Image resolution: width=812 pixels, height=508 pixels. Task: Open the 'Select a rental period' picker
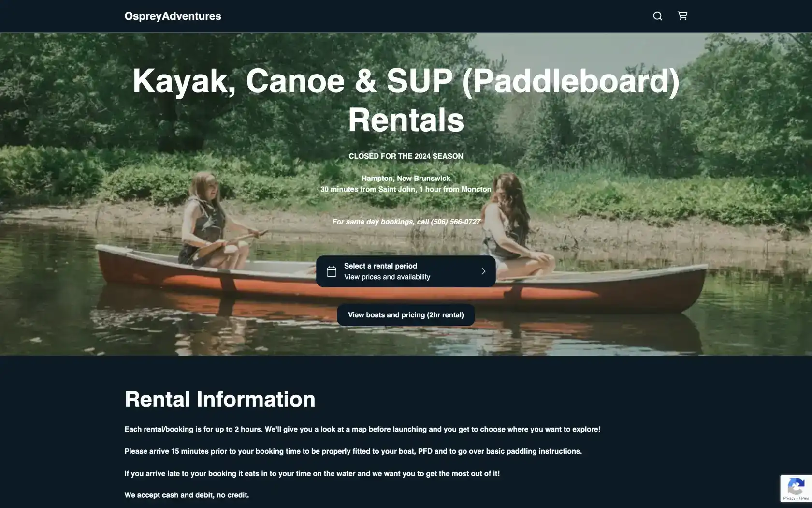click(x=380, y=266)
